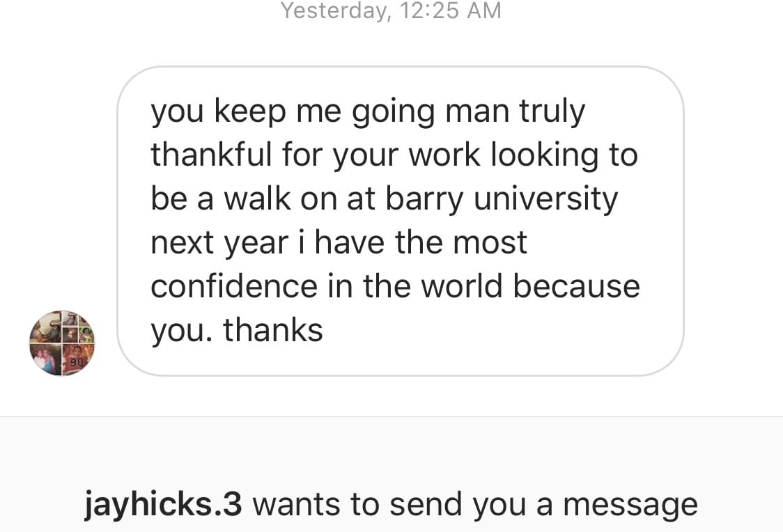
Task: Click the line 'you keep me going man truly'
Action: pyautogui.click(x=368, y=111)
